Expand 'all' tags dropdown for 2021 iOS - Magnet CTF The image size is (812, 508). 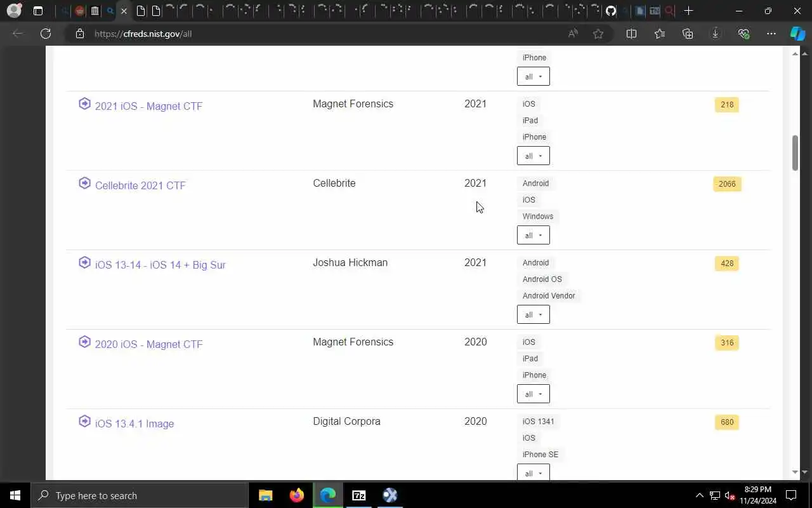click(x=534, y=156)
